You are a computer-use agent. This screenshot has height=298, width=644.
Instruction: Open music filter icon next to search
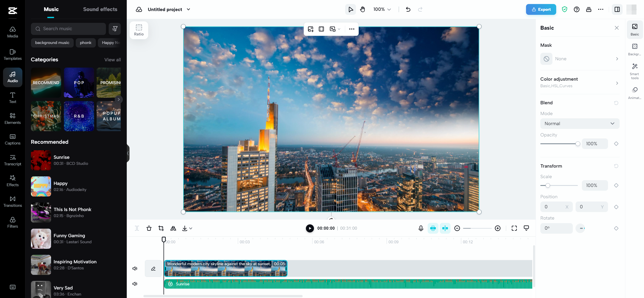pos(115,29)
